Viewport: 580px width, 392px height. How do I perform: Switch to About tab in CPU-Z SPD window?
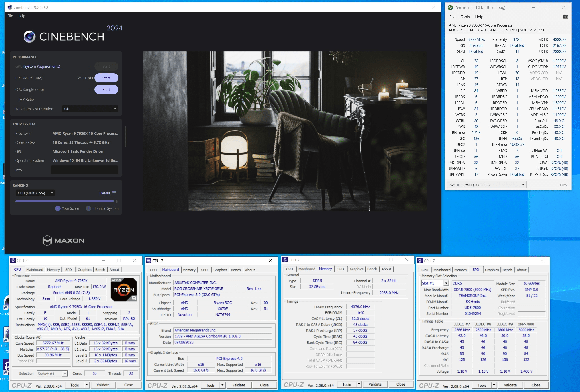[x=521, y=270]
